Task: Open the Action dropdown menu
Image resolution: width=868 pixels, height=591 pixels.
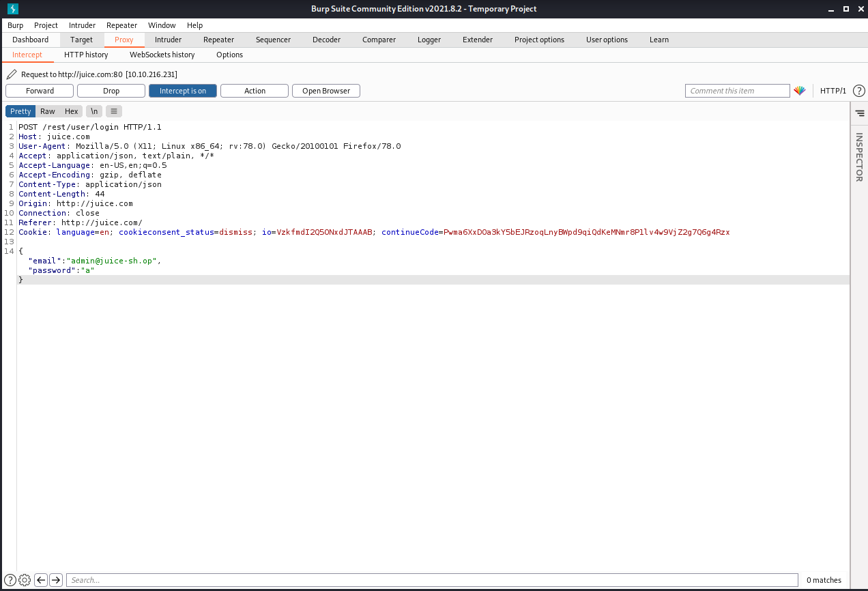Action: click(x=255, y=91)
